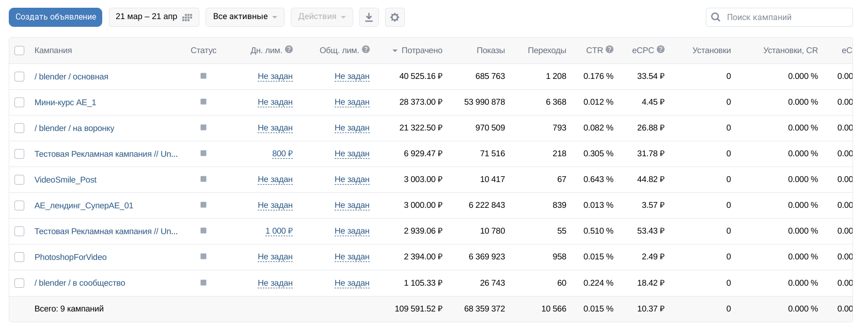868x329 pixels.
Task: Click the download statistics icon
Action: coord(369,17)
